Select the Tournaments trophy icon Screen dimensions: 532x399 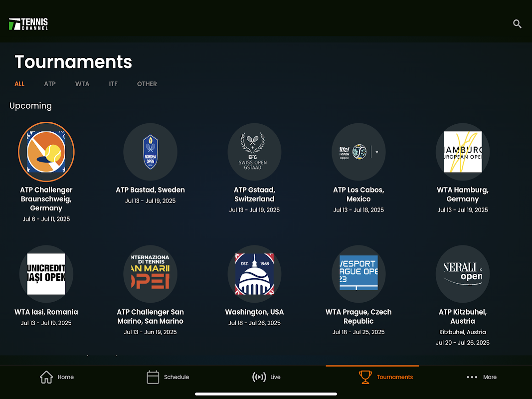(x=365, y=377)
